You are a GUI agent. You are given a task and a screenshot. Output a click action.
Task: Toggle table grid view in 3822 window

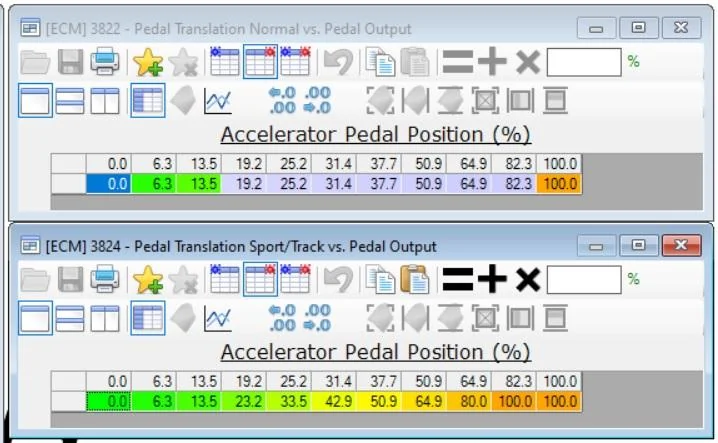pos(147,100)
